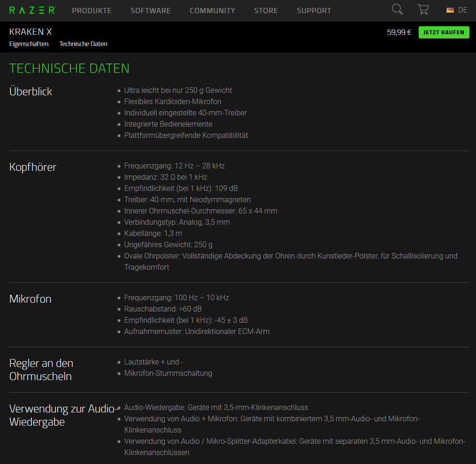Screen dimensions: 476x464
Task: Click the JETZT KAUFEN button
Action: click(444, 32)
